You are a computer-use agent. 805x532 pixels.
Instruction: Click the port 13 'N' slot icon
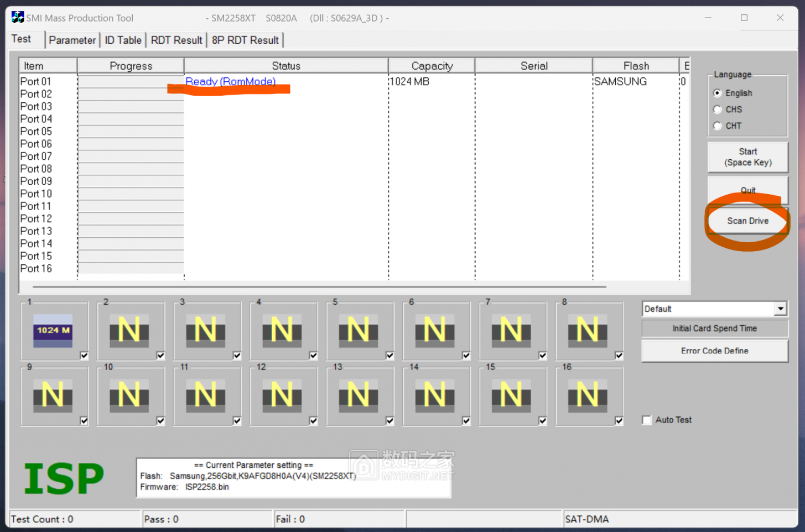(358, 396)
